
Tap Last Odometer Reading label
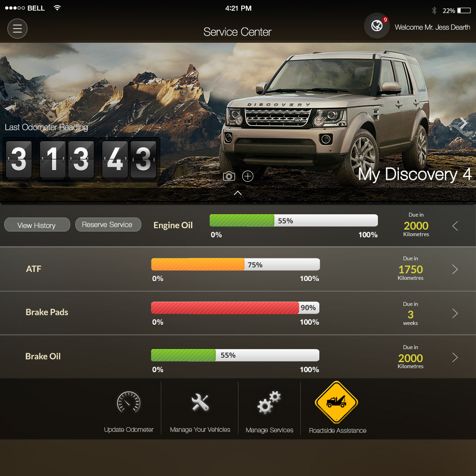pyautogui.click(x=46, y=127)
